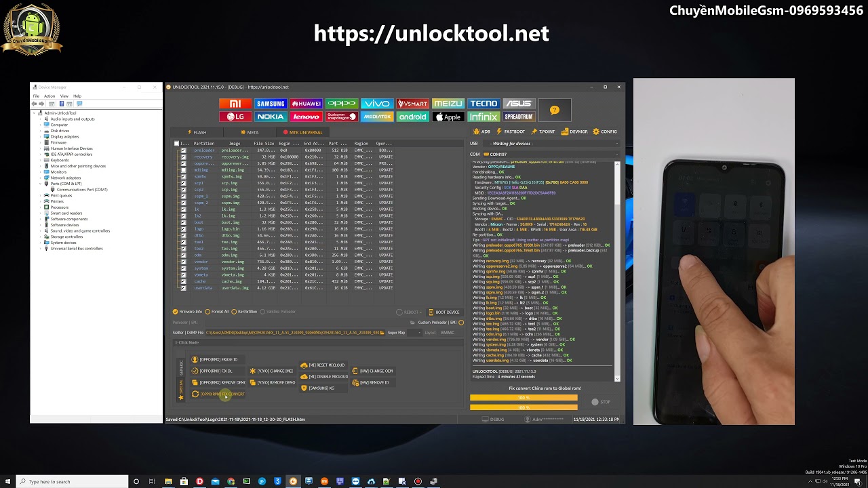Enable the Re-Partition option
The height and width of the screenshot is (488, 868).
[245, 312]
